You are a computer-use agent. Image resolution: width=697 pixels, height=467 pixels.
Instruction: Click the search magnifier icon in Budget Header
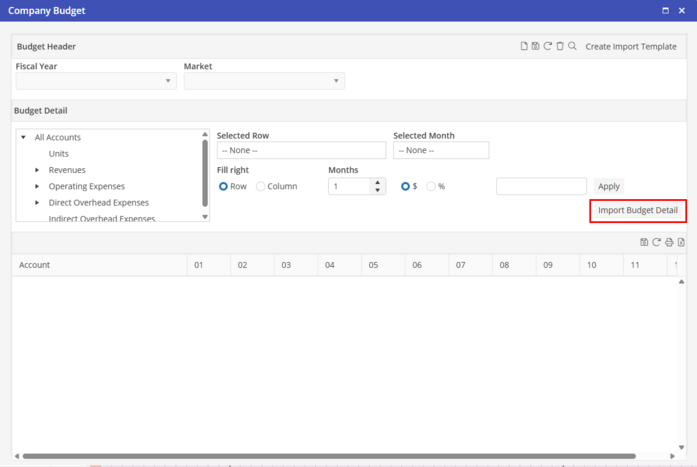point(572,46)
